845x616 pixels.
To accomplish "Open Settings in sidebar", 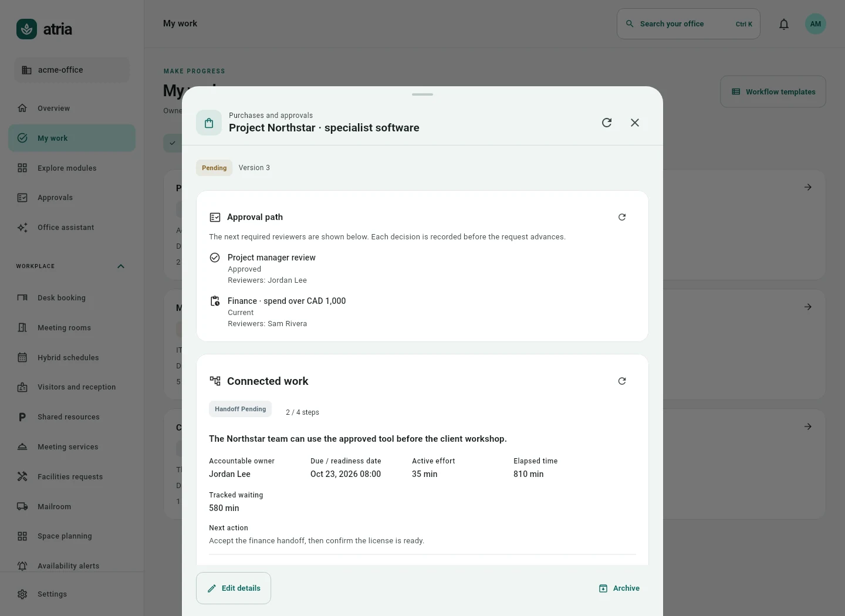I will tap(72, 594).
